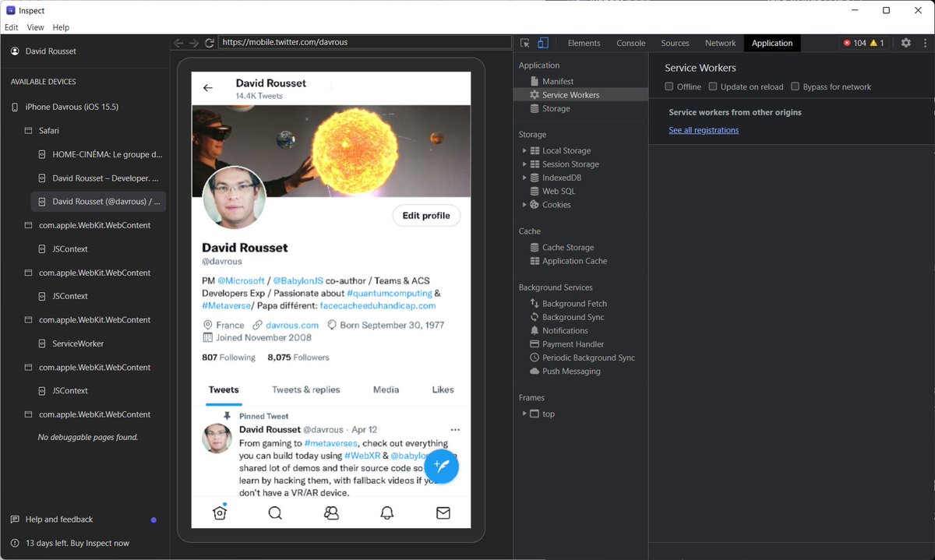This screenshot has height=560, width=935.
Task: Open Twitter communities icon
Action: point(331,512)
